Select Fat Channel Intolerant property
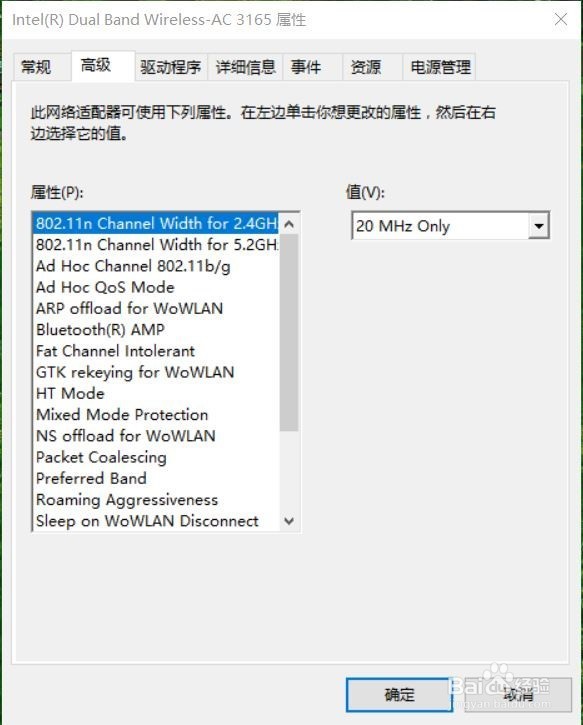This screenshot has height=725, width=583. (x=157, y=351)
